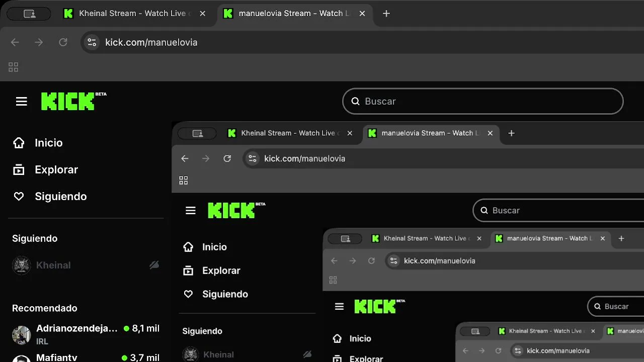Screen dimensions: 644x362
Task: Click Kick logo on third-level page
Action: pos(380,306)
